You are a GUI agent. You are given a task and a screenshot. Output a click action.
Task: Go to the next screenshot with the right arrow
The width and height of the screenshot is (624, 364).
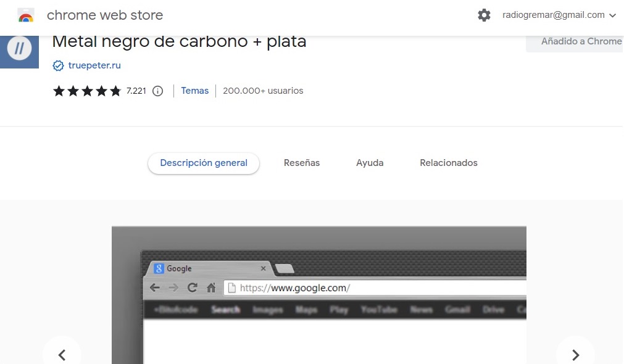575,355
